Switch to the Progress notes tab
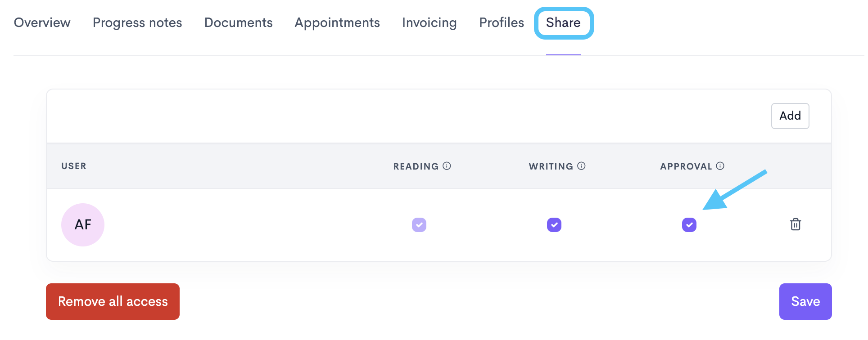This screenshot has width=868, height=340. click(137, 22)
